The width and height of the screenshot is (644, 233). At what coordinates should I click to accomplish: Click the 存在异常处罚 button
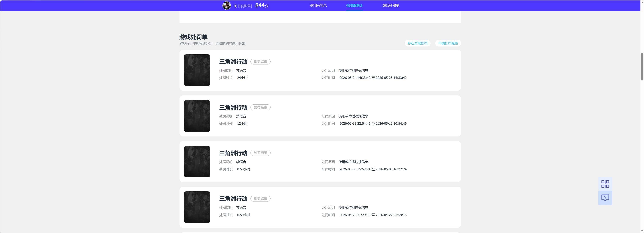pyautogui.click(x=418, y=43)
